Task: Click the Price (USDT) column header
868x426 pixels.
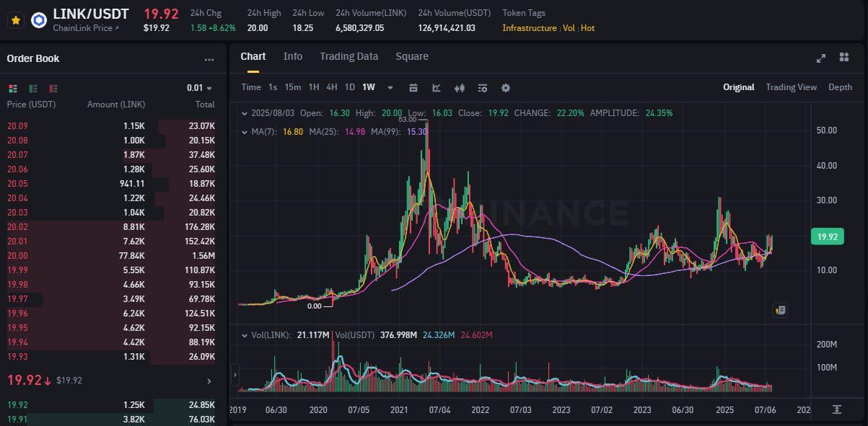Action: point(31,105)
